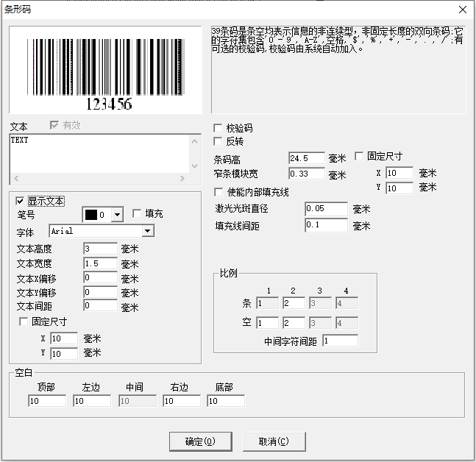Click 取消(C) to cancel
Screen dimensions: 476x462
pyautogui.click(x=274, y=441)
